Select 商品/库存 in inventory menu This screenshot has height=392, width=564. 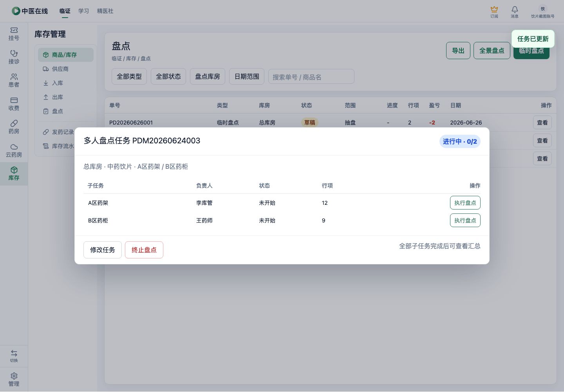click(66, 55)
